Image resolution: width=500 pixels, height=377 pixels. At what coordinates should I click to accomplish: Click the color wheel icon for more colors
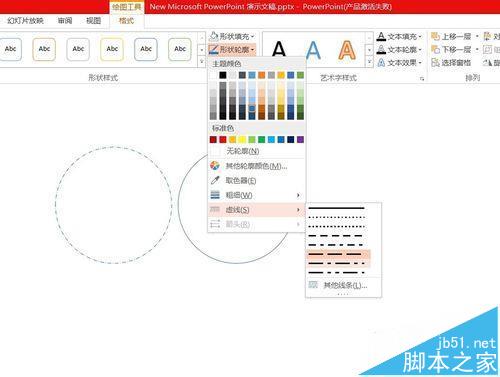click(215, 166)
